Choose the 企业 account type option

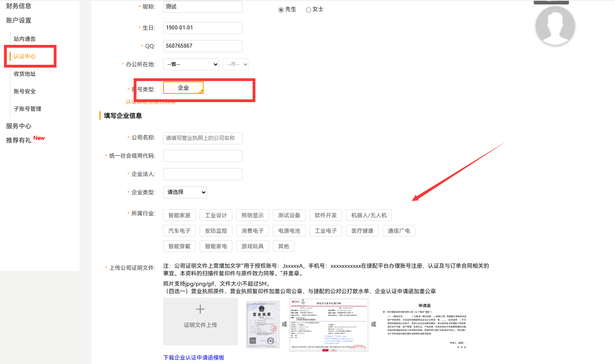click(183, 88)
